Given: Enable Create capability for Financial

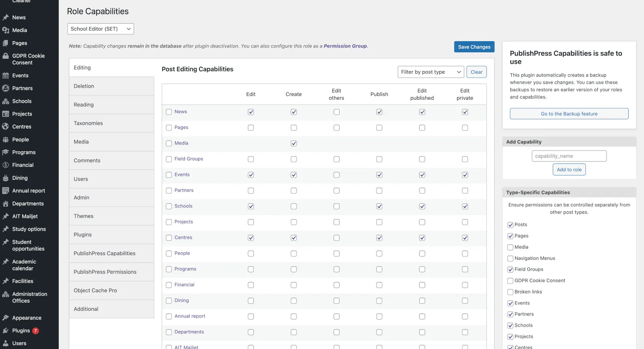Looking at the screenshot, I should (x=294, y=285).
